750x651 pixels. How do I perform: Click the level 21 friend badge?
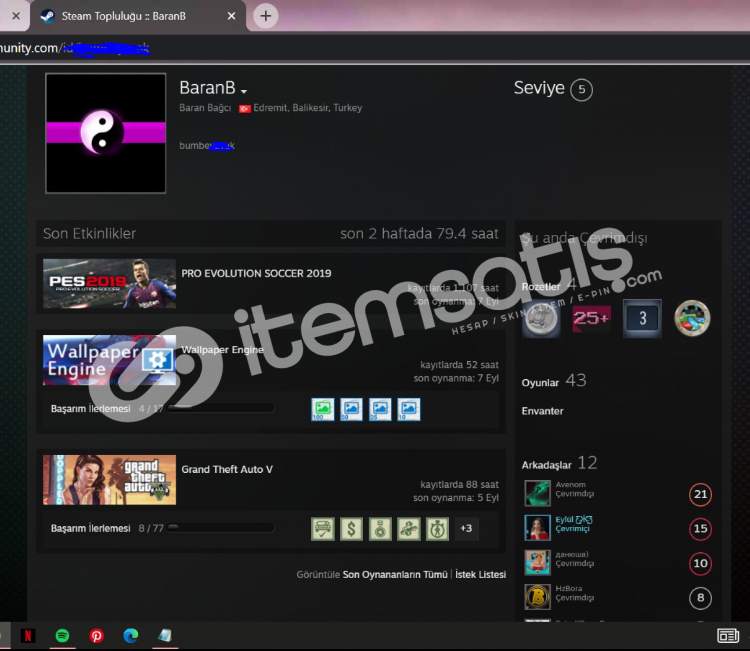pyautogui.click(x=700, y=494)
